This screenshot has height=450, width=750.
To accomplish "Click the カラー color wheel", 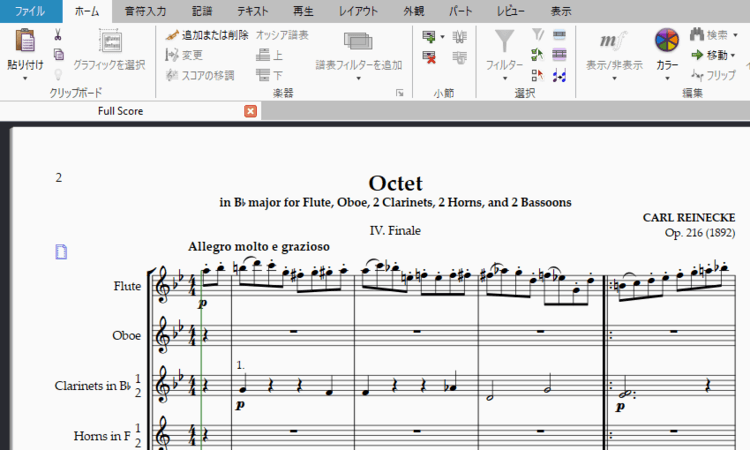I will coord(666,42).
